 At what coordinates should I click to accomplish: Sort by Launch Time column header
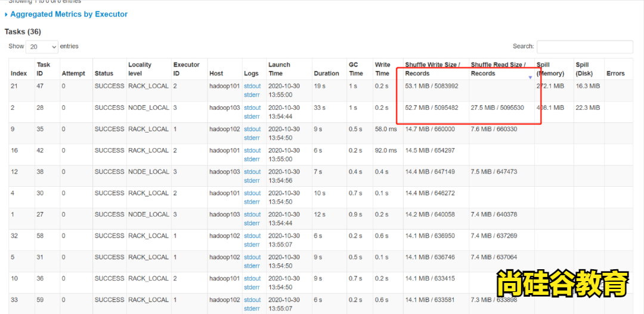279,69
